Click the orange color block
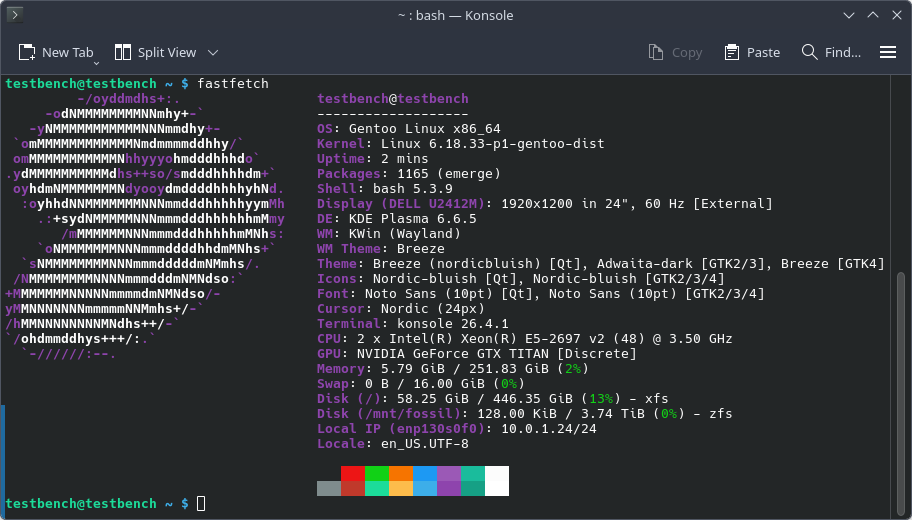The width and height of the screenshot is (912, 520). [x=401, y=473]
